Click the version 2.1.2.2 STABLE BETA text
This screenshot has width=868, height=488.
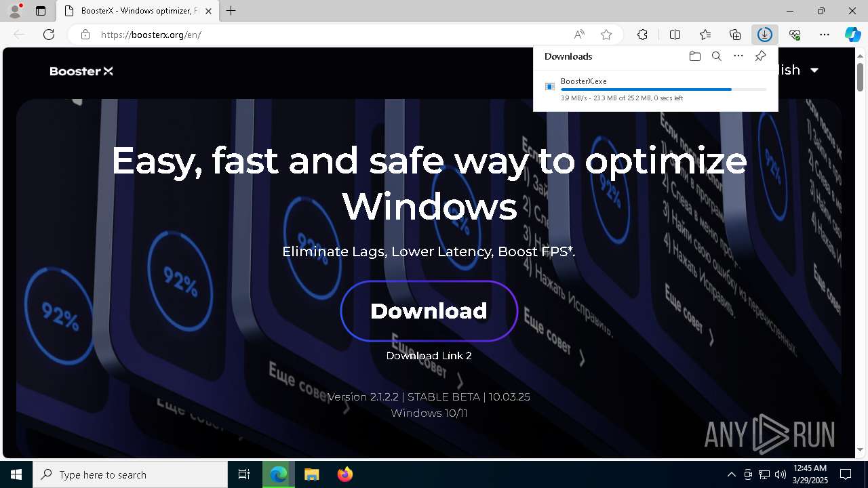point(429,396)
